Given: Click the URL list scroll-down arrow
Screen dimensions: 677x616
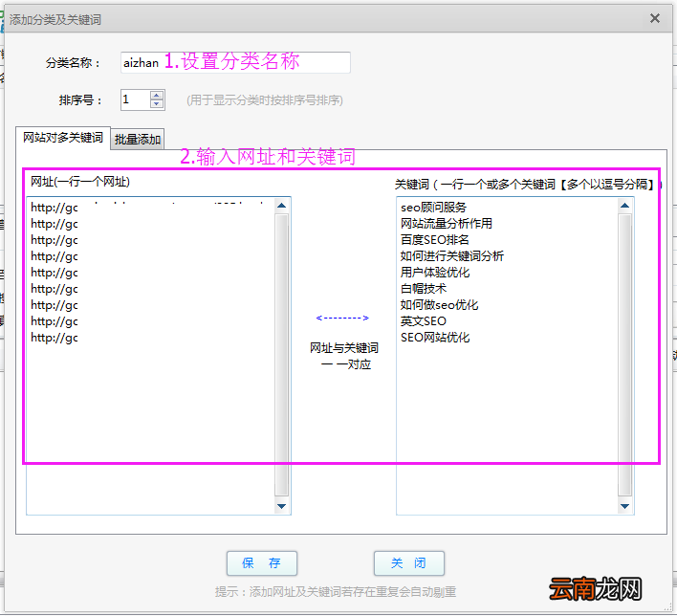Looking at the screenshot, I should pos(281,506).
